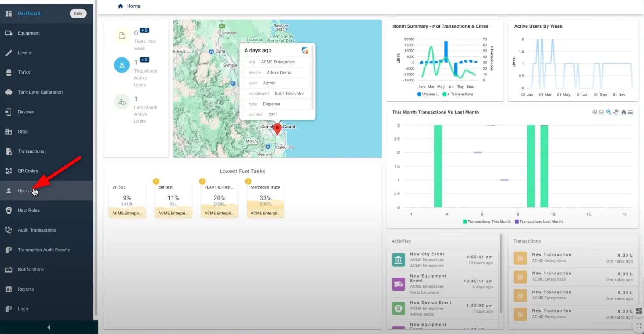This screenshot has height=334, width=644.
Task: Open the Equipment truck icon in sidebar
Action: point(8,33)
